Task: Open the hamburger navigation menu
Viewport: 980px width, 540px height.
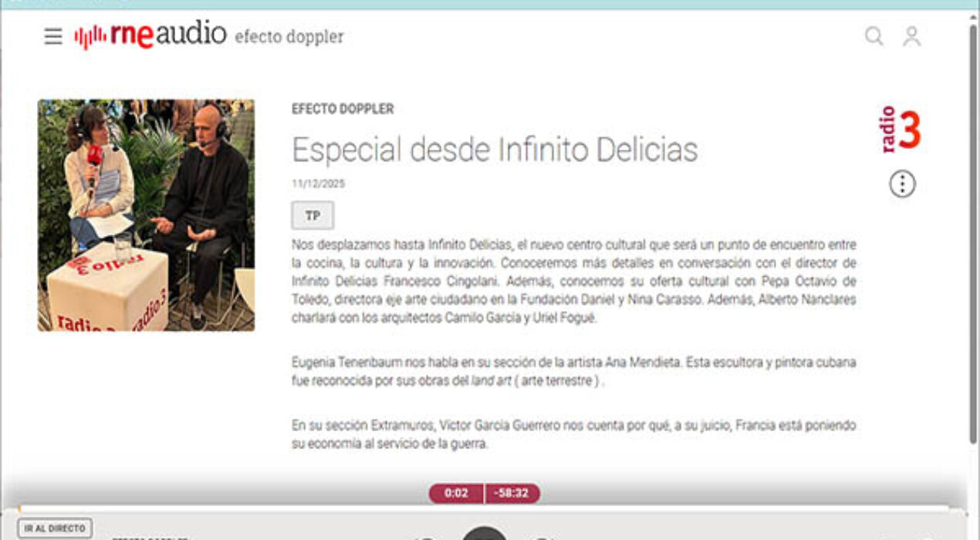Action: (53, 36)
